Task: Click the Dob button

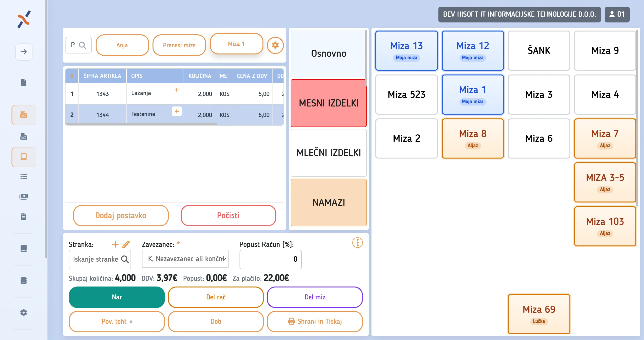Action: coord(215,322)
